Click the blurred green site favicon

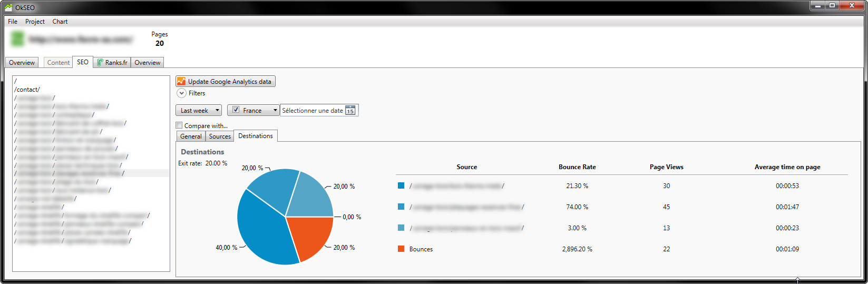[18, 39]
